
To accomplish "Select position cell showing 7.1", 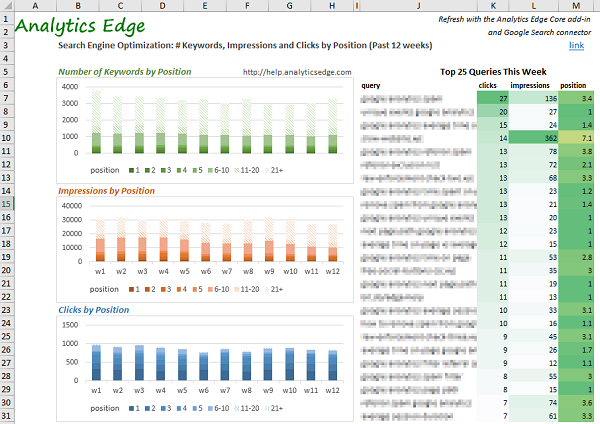I will coord(576,138).
